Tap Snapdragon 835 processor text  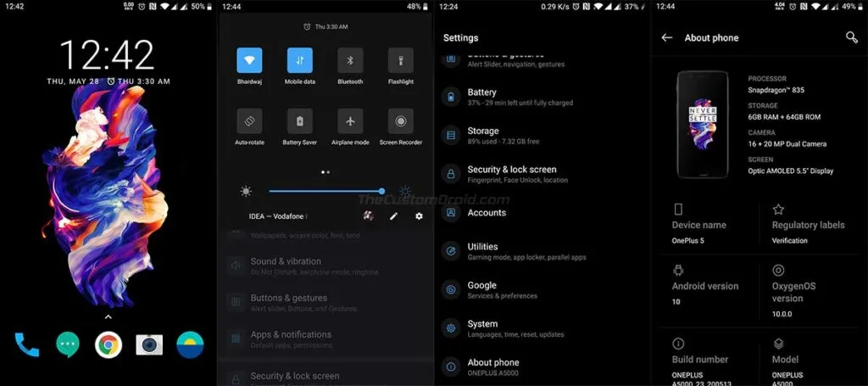tap(776, 90)
